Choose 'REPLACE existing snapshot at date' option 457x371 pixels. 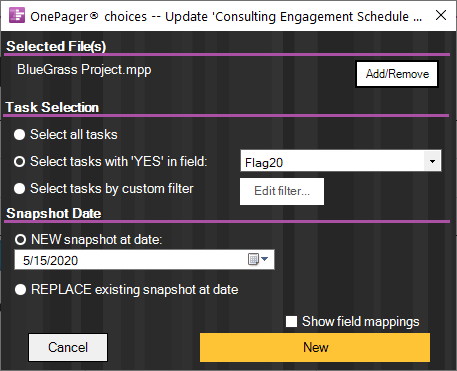click(20, 290)
